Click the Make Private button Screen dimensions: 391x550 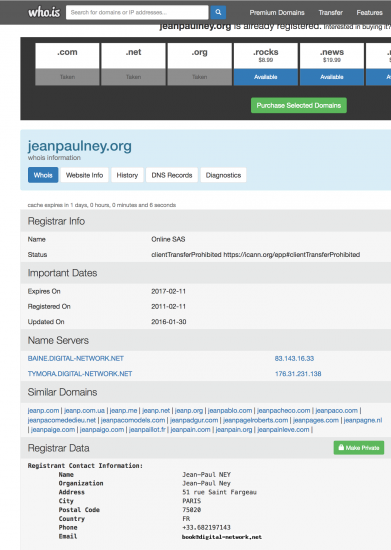point(359,448)
